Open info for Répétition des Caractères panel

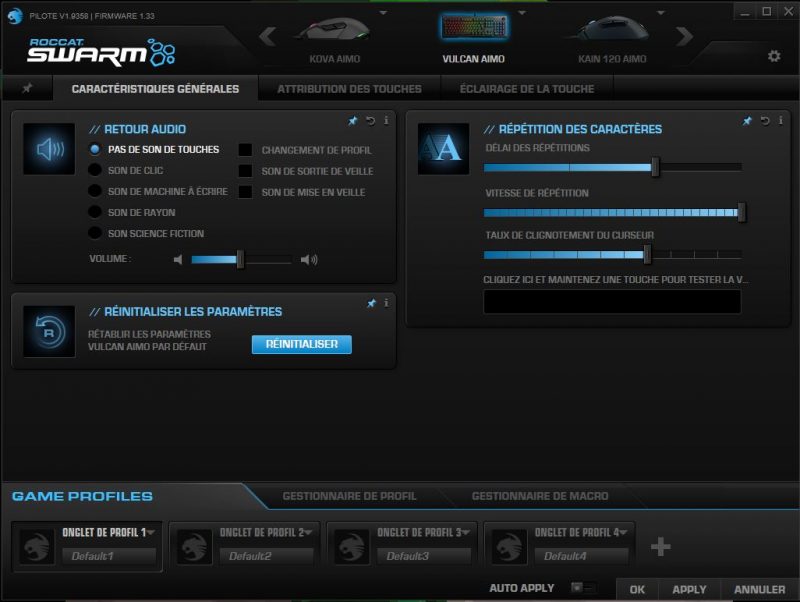click(780, 119)
